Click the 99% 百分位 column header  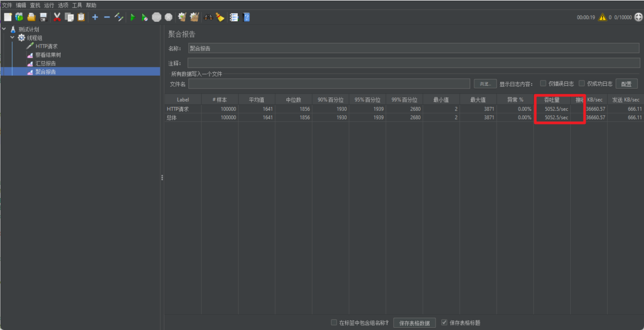[404, 100]
